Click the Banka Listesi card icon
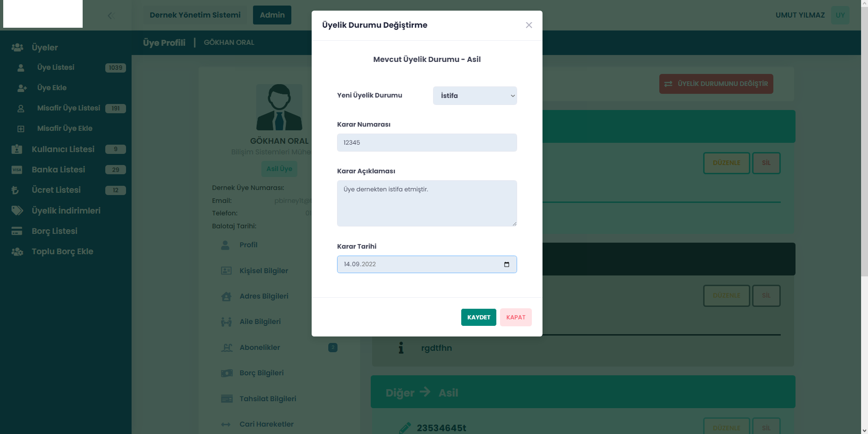 coord(17,170)
